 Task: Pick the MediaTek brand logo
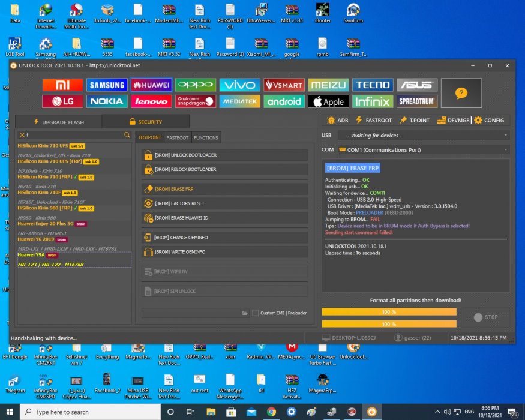click(x=240, y=101)
